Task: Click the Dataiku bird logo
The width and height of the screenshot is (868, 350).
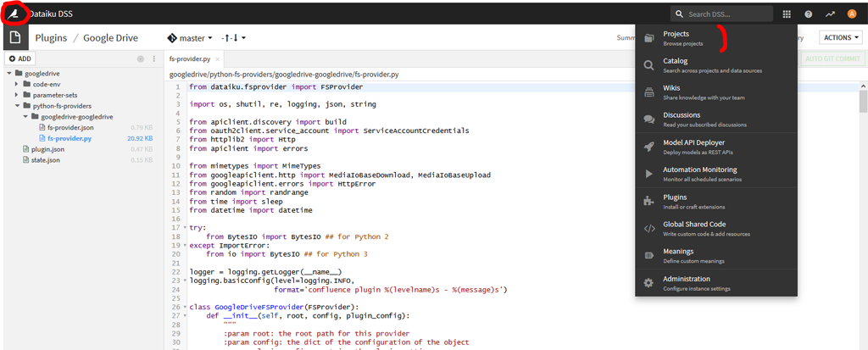Action: coord(12,14)
